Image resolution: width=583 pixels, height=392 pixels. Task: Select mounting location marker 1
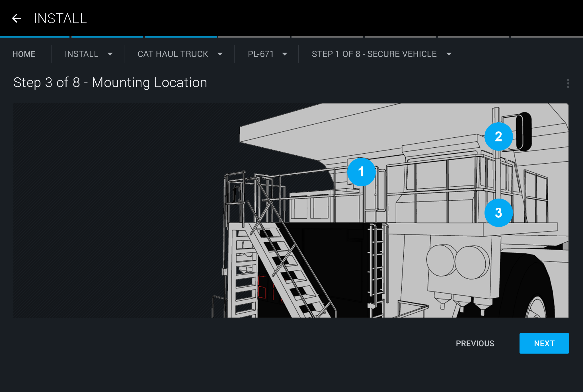tap(361, 172)
